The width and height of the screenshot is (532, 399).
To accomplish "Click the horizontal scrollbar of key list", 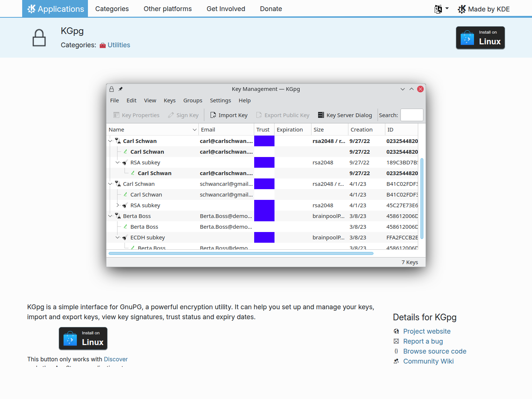I will click(241, 253).
